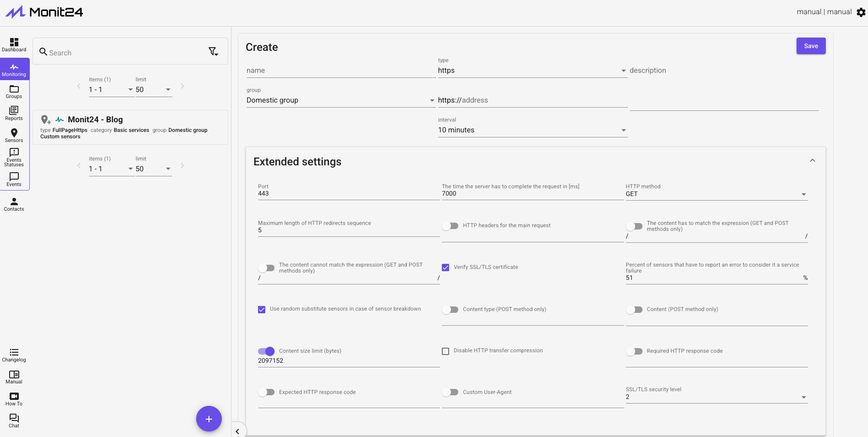Open the Sensors map pin icon
The image size is (868, 437).
14,135
